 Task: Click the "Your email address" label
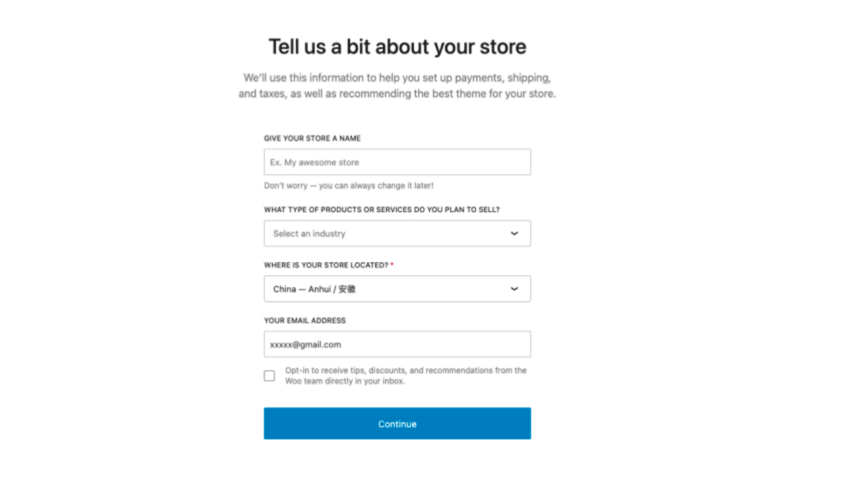(304, 321)
